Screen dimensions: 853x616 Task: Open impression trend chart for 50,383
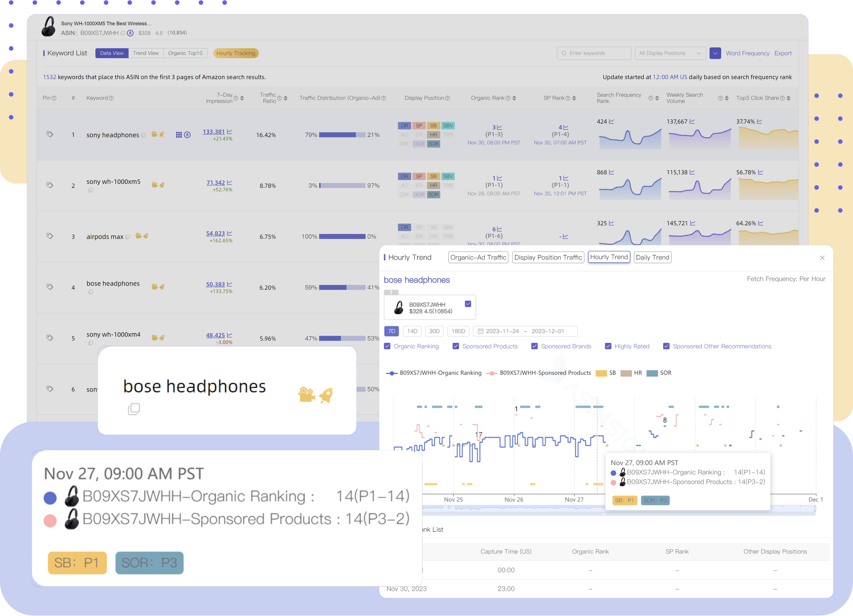coord(229,284)
